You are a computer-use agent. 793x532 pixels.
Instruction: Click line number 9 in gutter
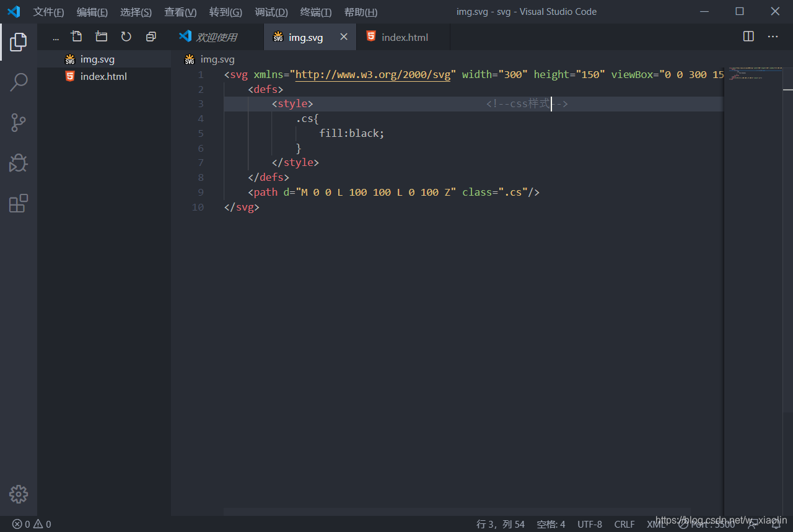200,192
